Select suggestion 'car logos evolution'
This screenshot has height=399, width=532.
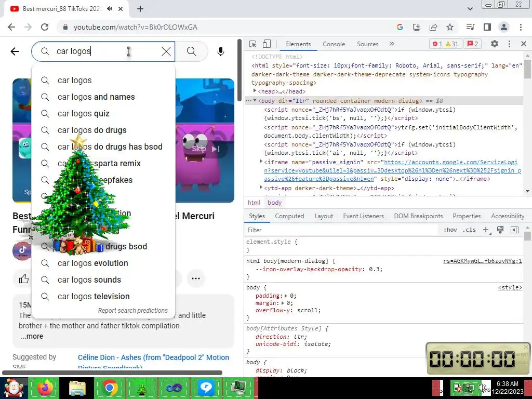(103, 263)
